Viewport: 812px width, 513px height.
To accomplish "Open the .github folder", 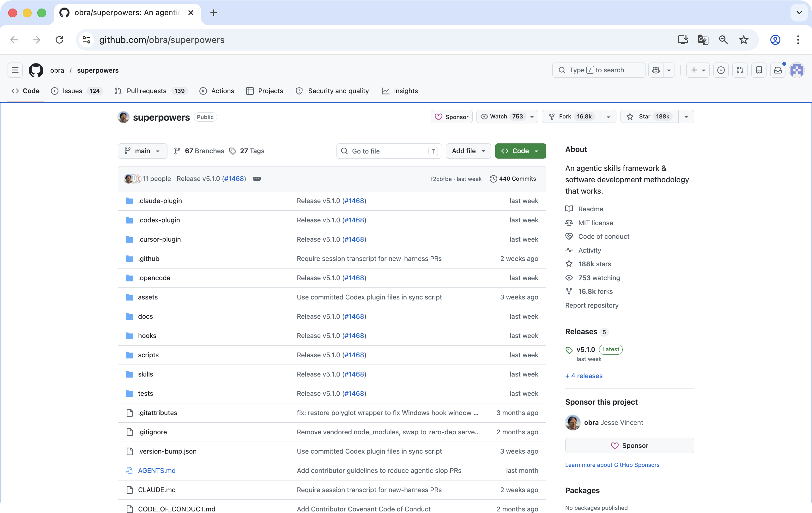I will 148,258.
